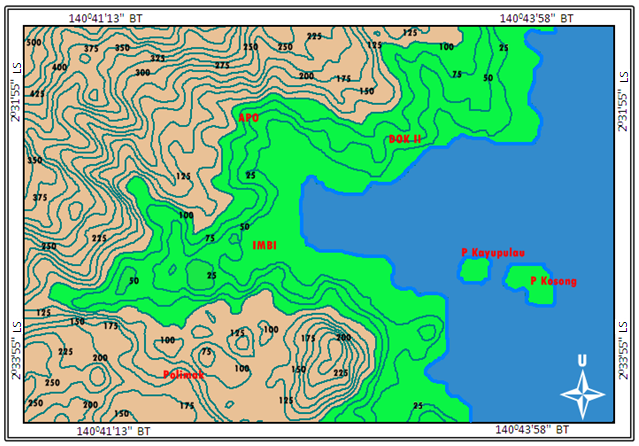Click the red 'Polimak' place label
The height and width of the screenshot is (446, 639).
point(183,375)
